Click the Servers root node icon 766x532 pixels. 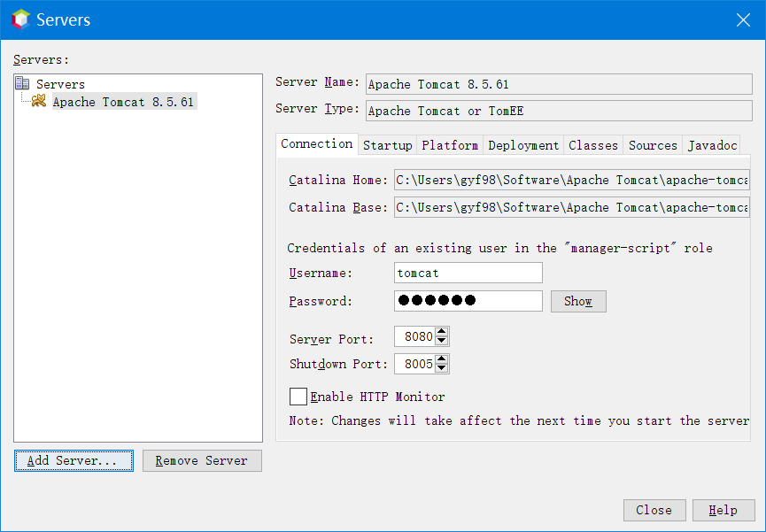pyautogui.click(x=22, y=83)
